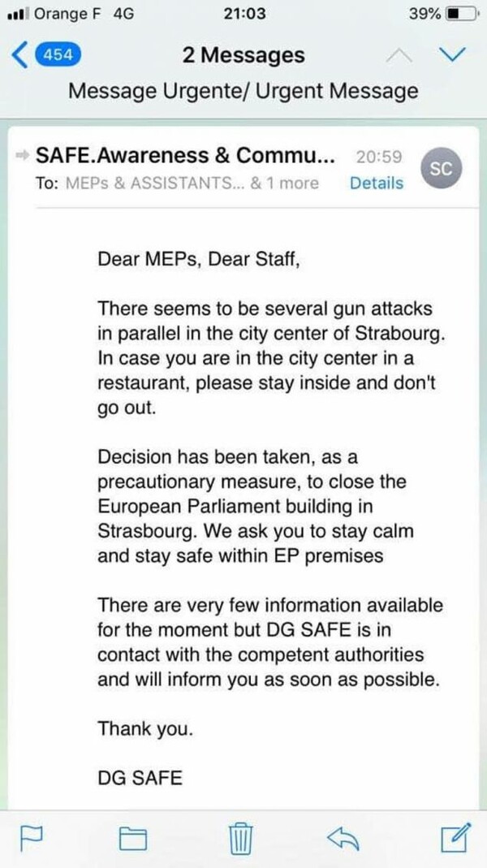Compose new message with pencil icon
Viewport: 487px width, 868px height.
click(x=456, y=838)
